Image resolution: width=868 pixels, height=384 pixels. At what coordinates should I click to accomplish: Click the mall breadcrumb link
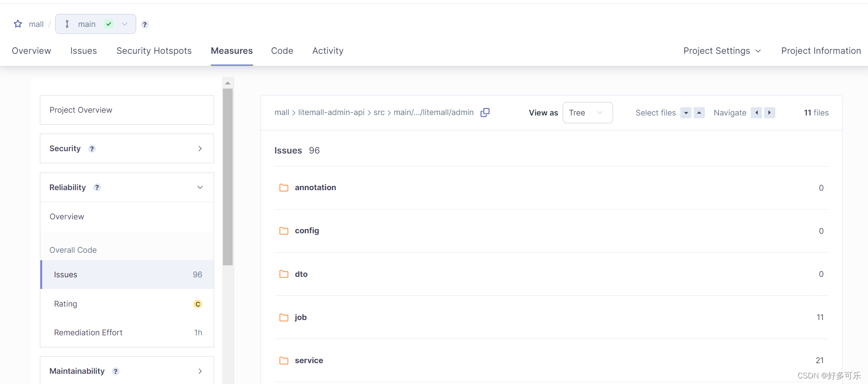(282, 112)
